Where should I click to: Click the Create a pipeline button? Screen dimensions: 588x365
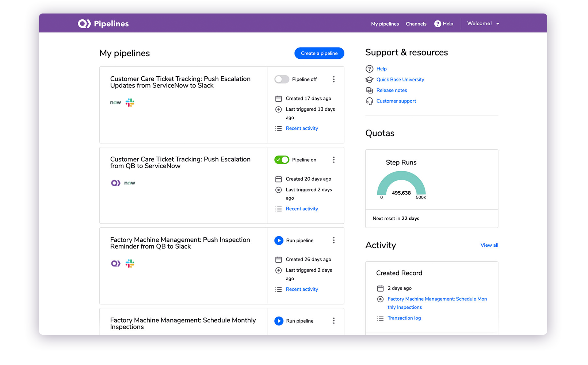coord(319,53)
